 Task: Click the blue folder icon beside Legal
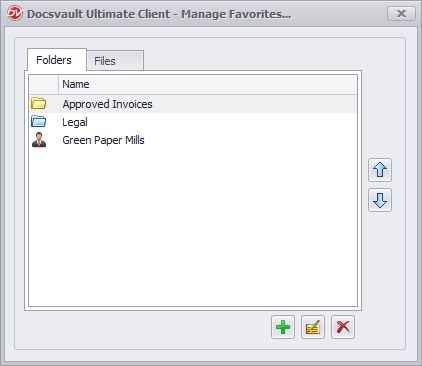click(x=39, y=122)
